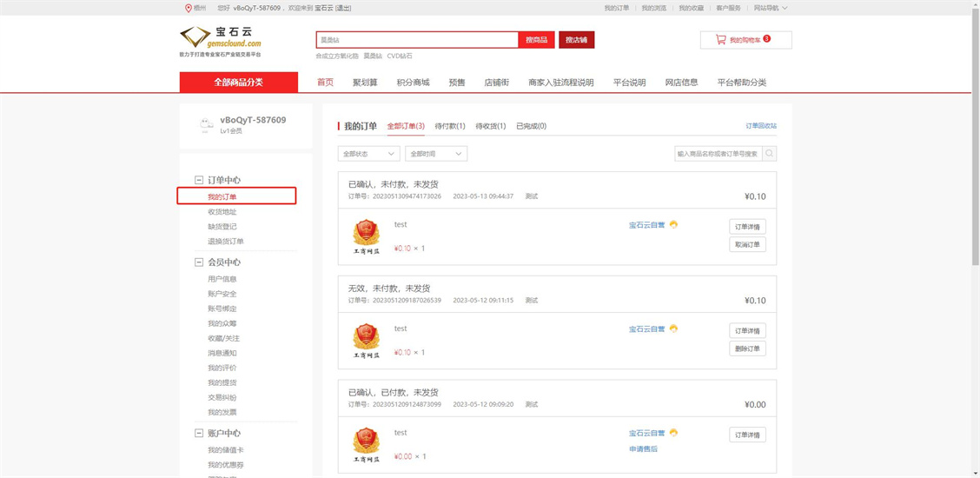Click the user avatar beside vBoQyT-587609
The height and width of the screenshot is (478, 980).
205,125
